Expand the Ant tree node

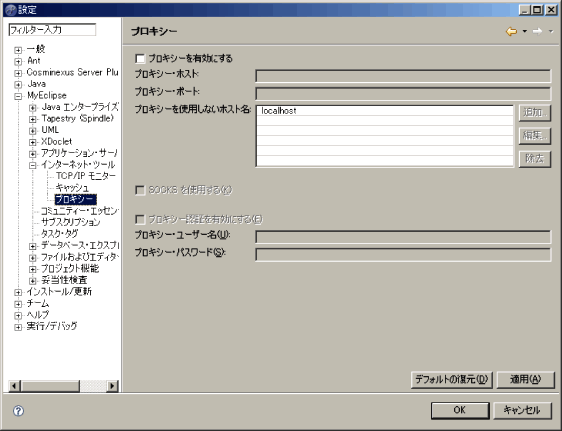[x=18, y=61]
